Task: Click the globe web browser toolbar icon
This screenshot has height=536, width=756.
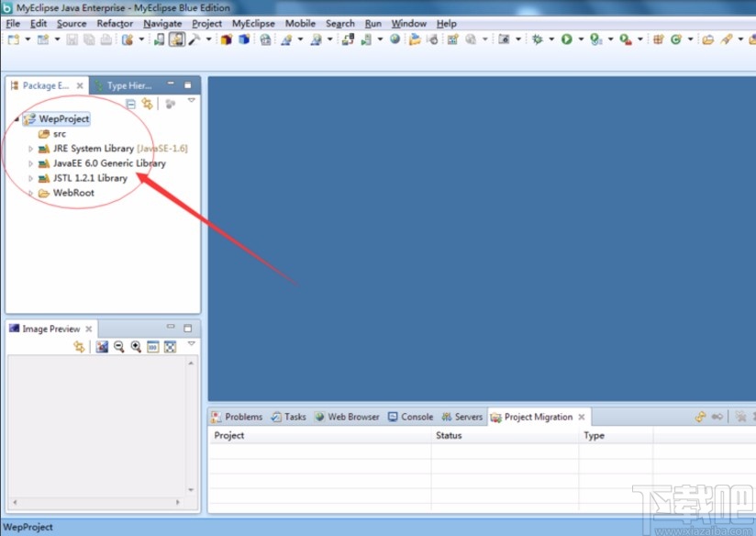Action: (395, 39)
